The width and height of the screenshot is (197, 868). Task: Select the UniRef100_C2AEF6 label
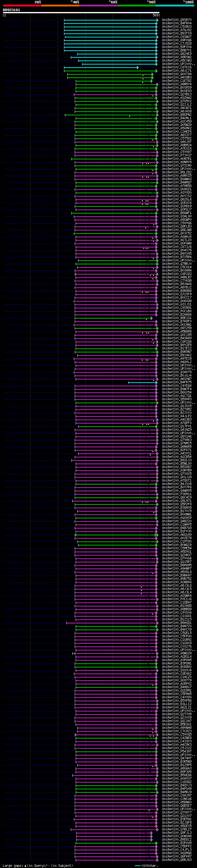(x=177, y=132)
